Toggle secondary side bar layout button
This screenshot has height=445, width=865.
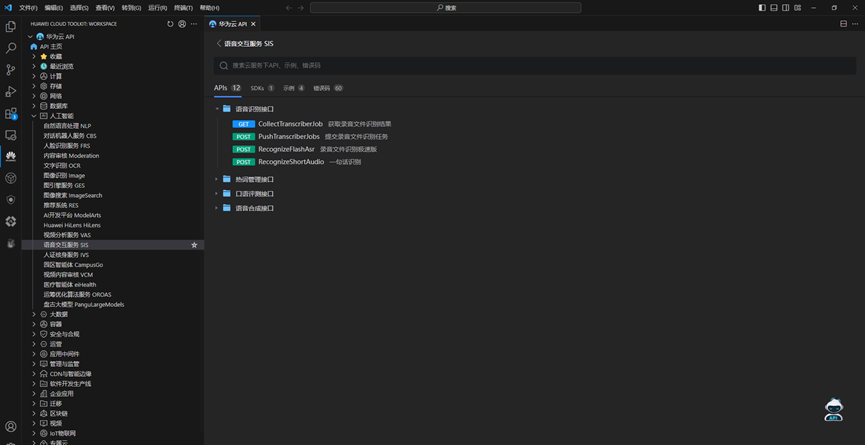pyautogui.click(x=786, y=8)
